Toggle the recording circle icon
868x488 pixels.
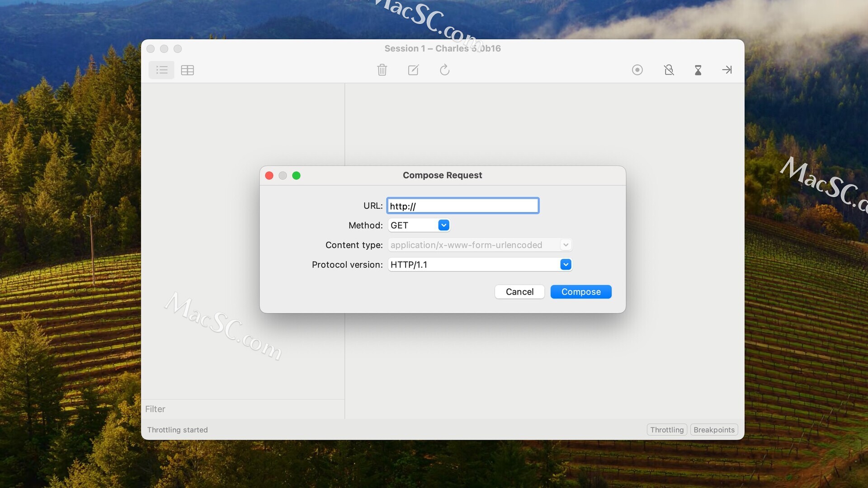point(637,70)
